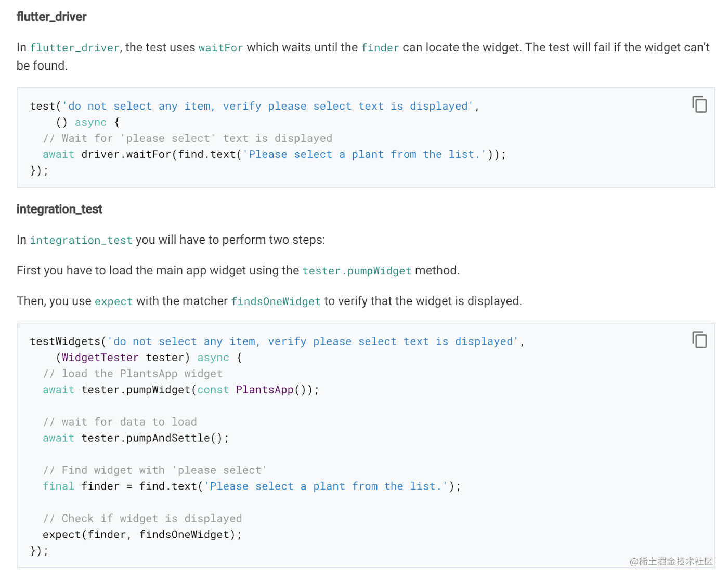
Task: Copy the integration_test testWidgets code snippet
Action: tap(699, 340)
